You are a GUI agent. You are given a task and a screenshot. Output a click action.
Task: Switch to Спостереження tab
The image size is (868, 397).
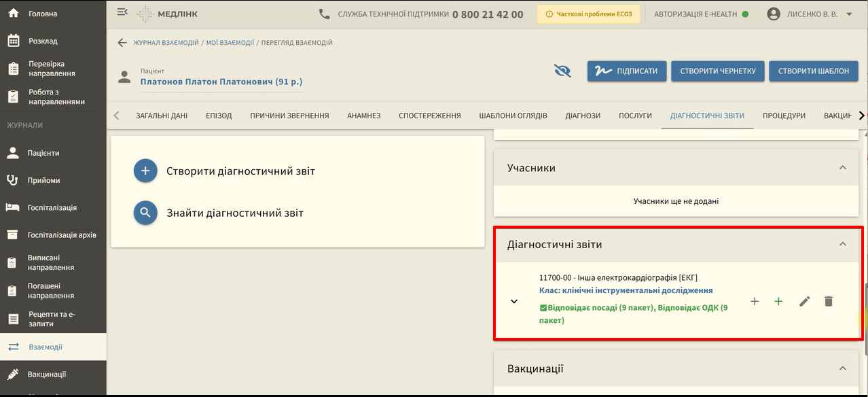click(430, 116)
